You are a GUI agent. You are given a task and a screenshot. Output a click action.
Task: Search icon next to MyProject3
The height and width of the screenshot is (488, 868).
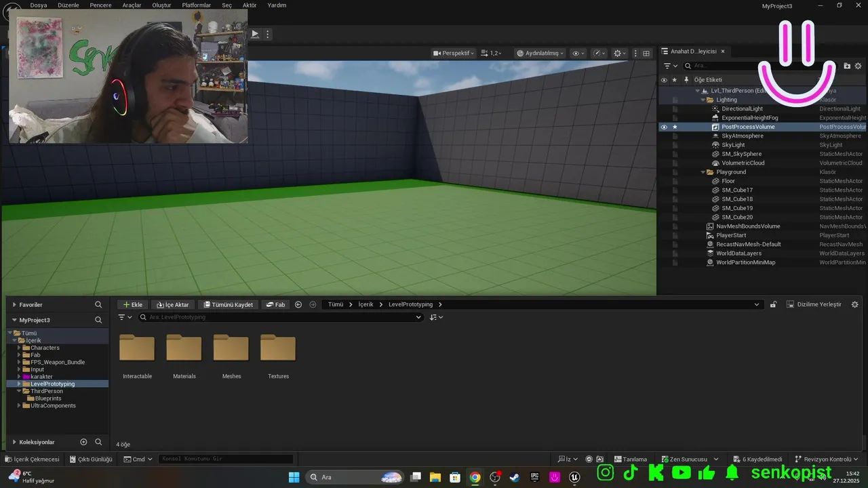tap(98, 320)
